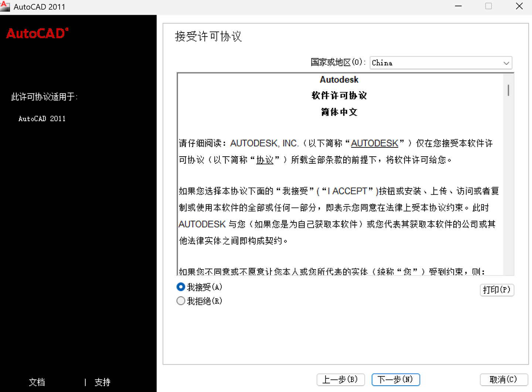
Task: Open the underlined AUTODESK link in the agreement
Action: (x=374, y=143)
